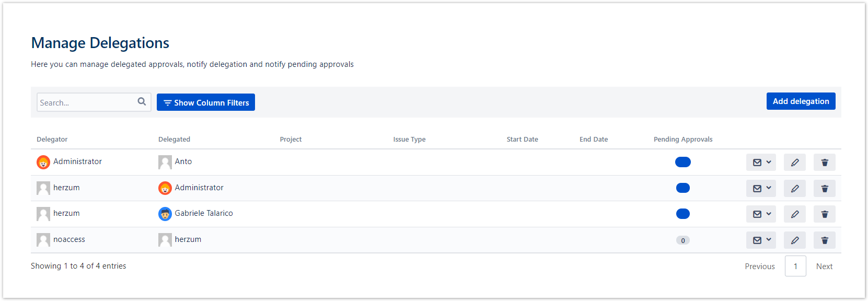This screenshot has height=301, width=868.
Task: Click the 0 pending approvals badge
Action: (x=682, y=240)
